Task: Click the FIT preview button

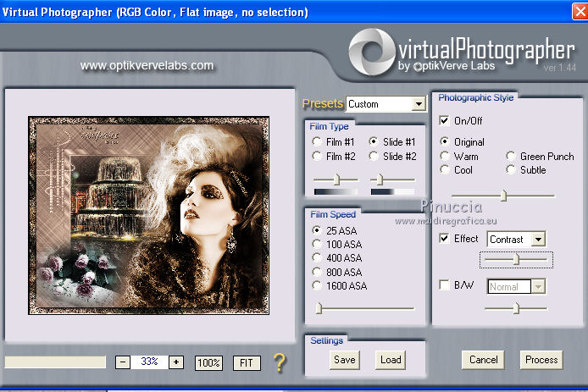Action: click(x=247, y=362)
